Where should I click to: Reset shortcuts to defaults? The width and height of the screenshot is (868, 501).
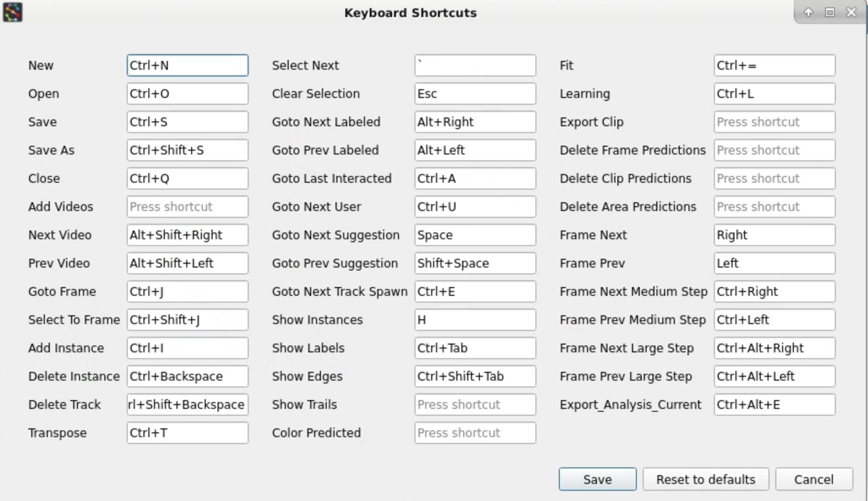706,480
